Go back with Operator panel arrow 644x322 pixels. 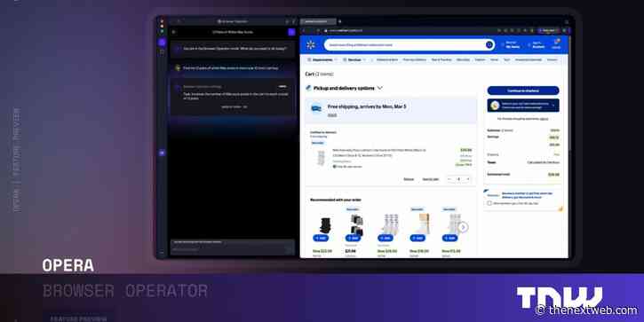coord(174,32)
